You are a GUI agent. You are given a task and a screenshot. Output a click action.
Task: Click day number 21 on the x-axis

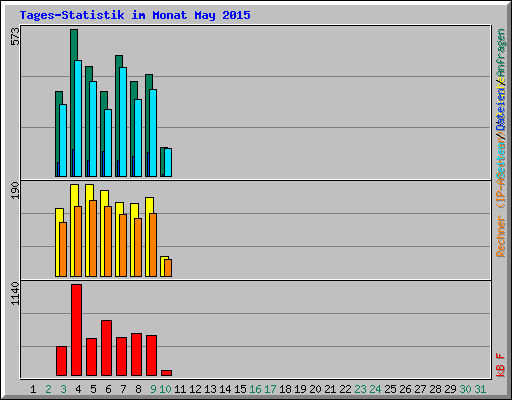pyautogui.click(x=330, y=389)
